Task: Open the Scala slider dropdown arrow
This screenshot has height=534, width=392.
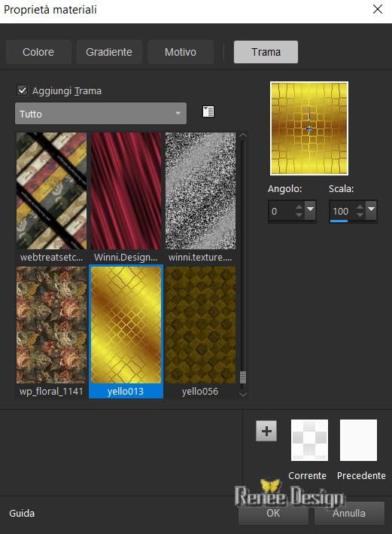Action: [371, 211]
